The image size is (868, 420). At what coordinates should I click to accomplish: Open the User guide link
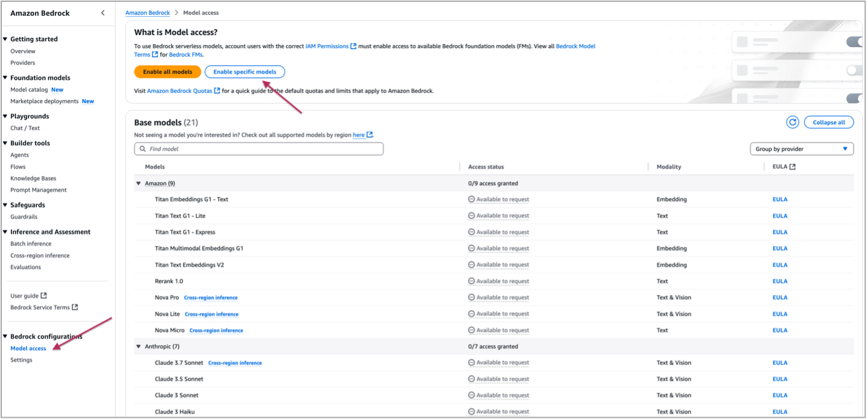coord(24,296)
